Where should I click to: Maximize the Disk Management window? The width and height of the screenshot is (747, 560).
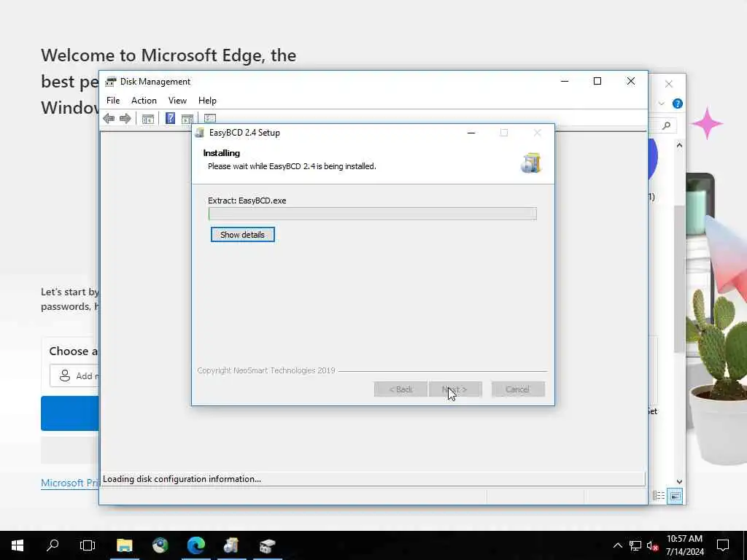[x=597, y=82]
